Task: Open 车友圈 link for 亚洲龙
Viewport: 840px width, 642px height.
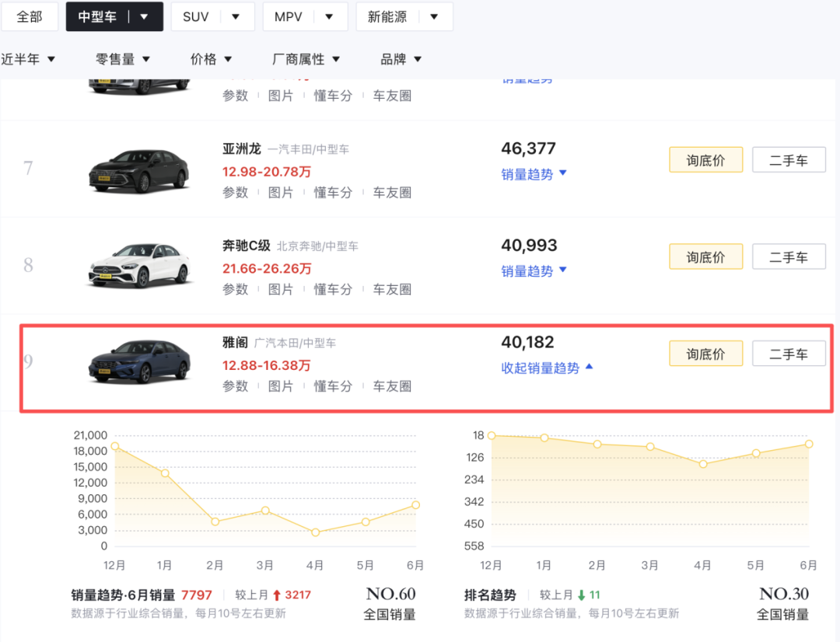Action: point(392,192)
